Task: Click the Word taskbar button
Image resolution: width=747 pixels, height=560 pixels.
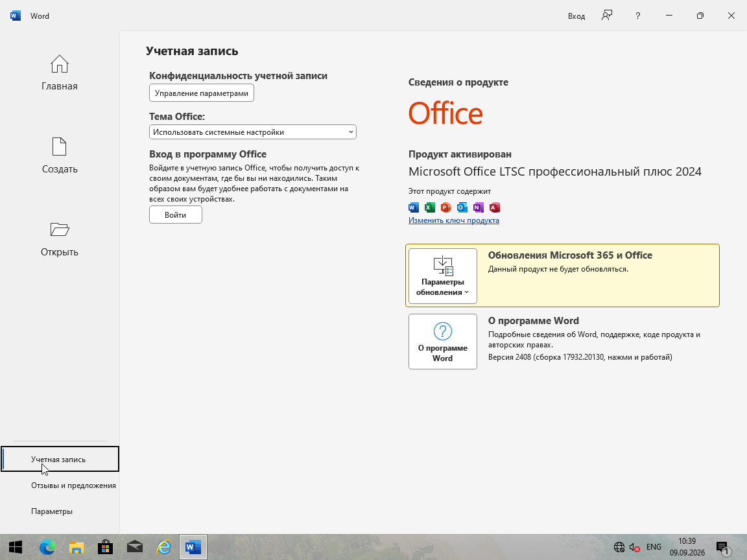Action: pos(193,547)
